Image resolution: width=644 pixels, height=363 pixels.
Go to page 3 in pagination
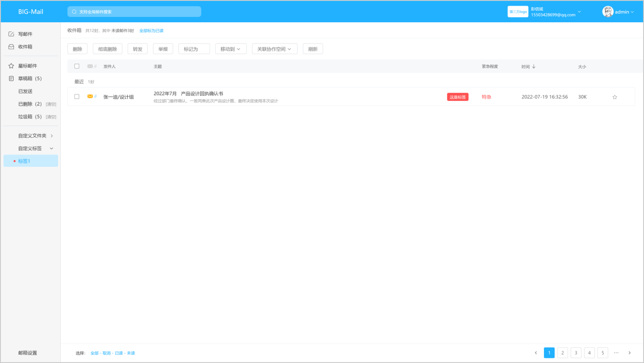576,353
